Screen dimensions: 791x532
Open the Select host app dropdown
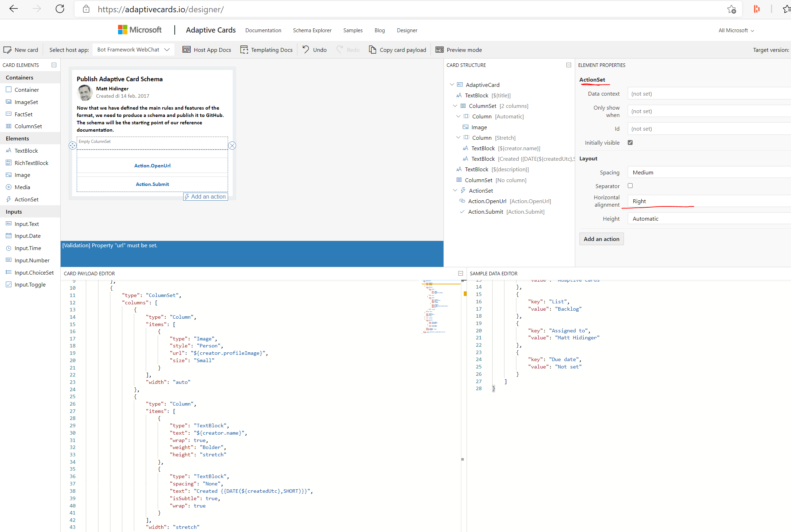(x=133, y=49)
